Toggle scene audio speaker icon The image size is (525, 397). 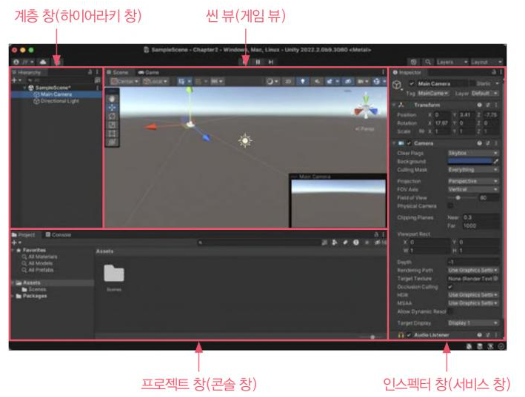(317, 81)
